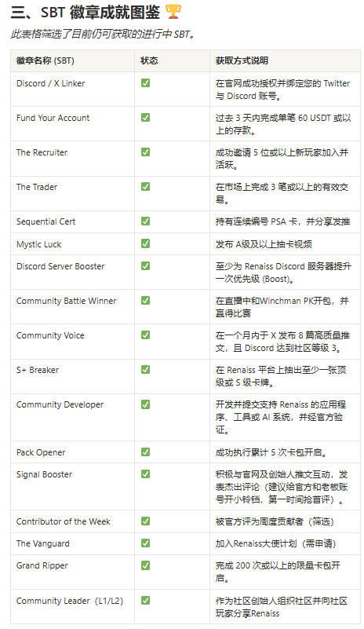The width and height of the screenshot is (364, 629).
Task: Click the description '在直播中和Winchman PK开包，并赢得比赛'
Action: (x=282, y=307)
